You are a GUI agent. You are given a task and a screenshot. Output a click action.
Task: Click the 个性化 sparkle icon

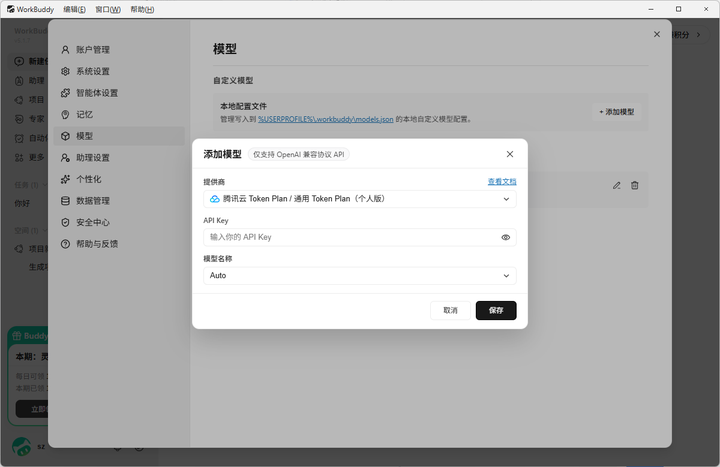[x=65, y=179]
